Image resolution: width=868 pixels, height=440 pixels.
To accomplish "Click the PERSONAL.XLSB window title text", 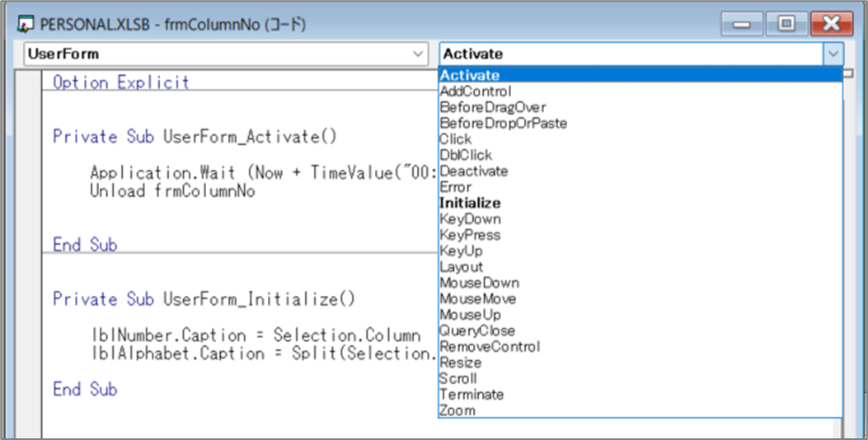I will tap(173, 25).
